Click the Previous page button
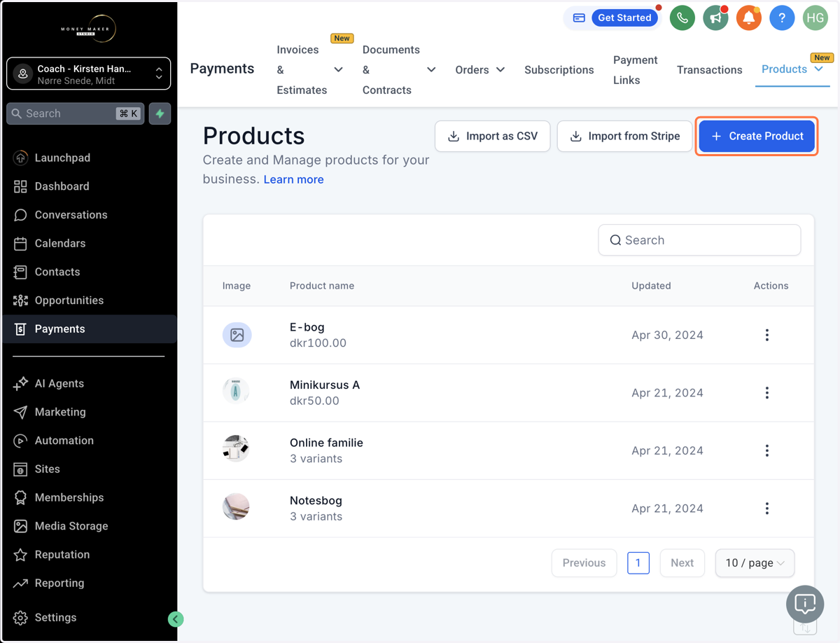 pyautogui.click(x=584, y=563)
